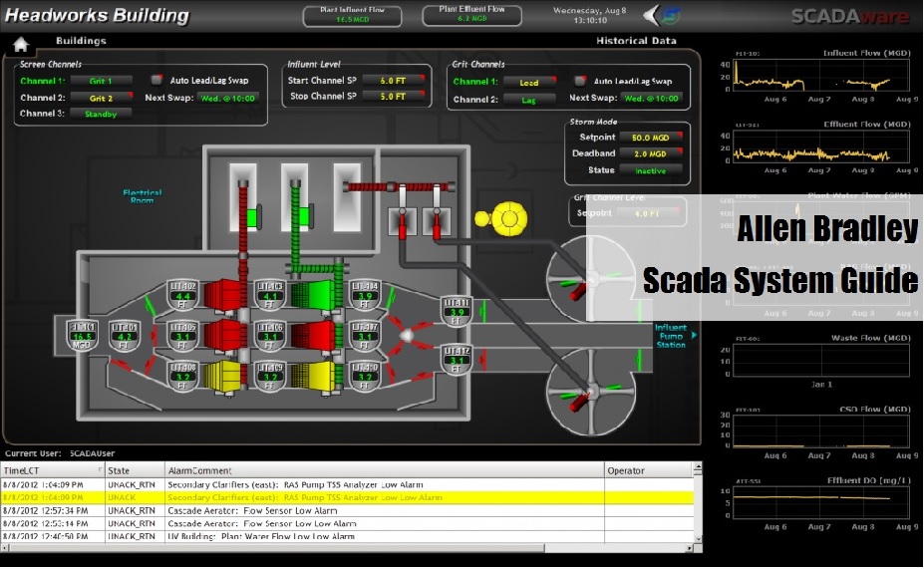Select the upper grit chamber

[591, 278]
